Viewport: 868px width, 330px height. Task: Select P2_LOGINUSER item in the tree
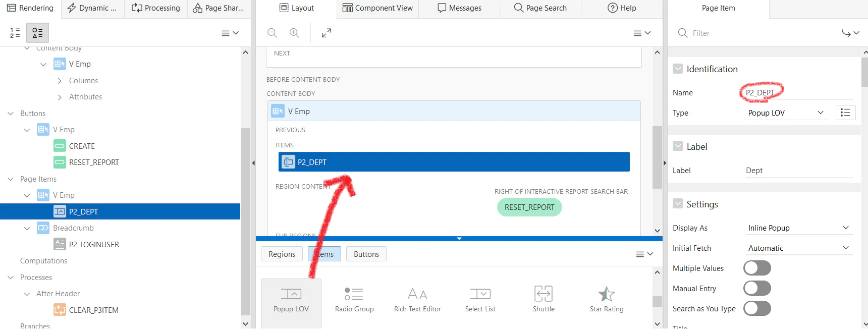point(94,245)
